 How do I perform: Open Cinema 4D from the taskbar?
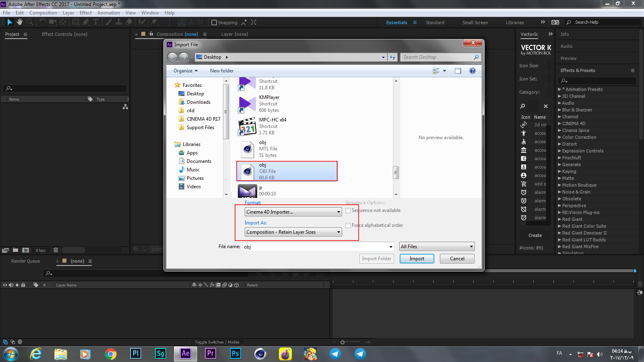coord(260,354)
